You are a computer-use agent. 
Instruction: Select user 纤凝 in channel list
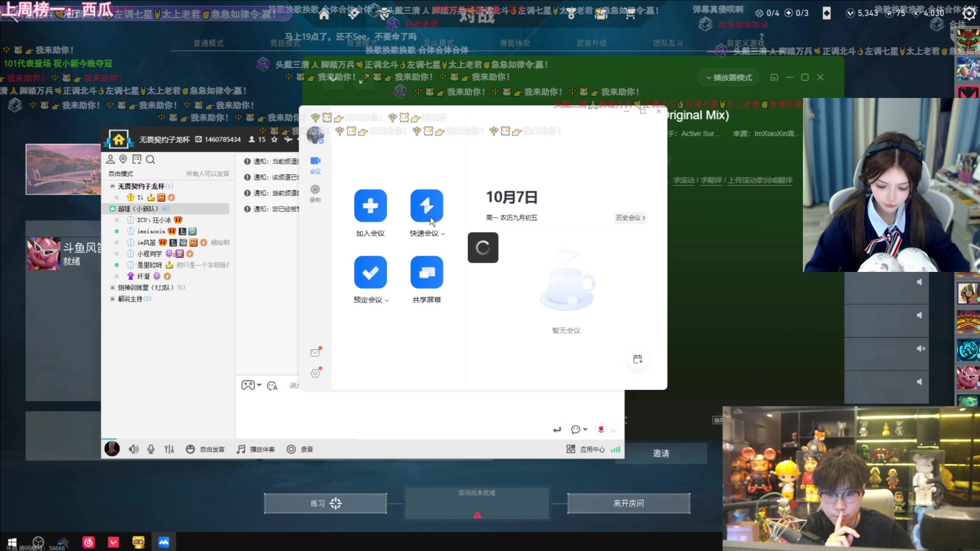pos(143,276)
